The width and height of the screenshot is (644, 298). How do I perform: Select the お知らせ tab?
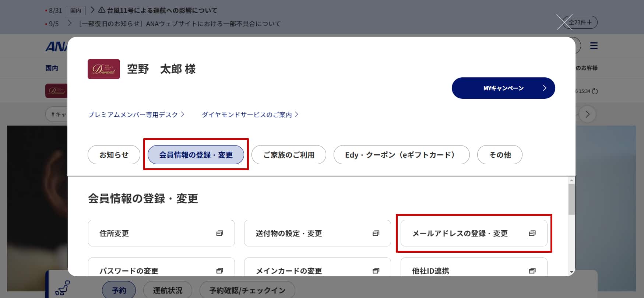coord(114,155)
